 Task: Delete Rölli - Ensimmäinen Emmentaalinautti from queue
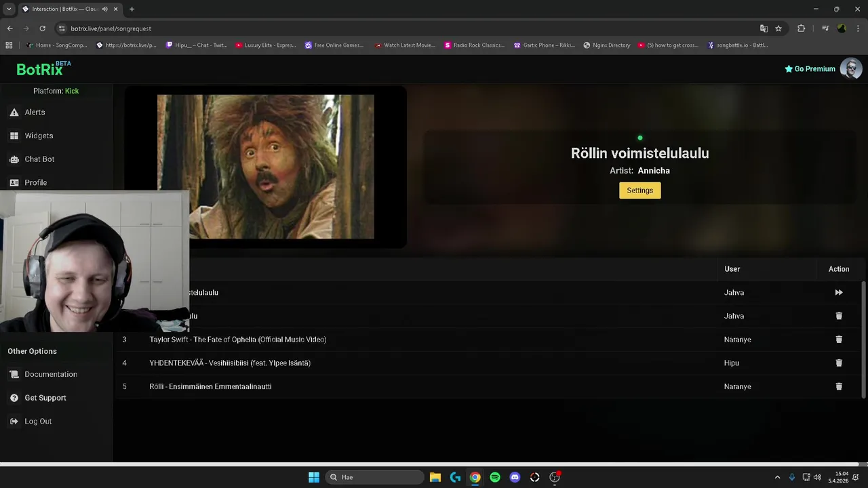click(839, 386)
